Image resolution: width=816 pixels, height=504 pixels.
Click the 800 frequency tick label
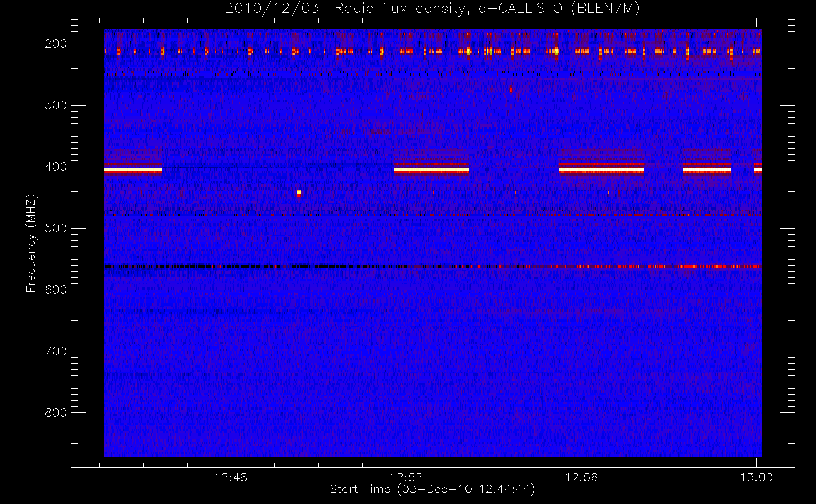point(56,413)
